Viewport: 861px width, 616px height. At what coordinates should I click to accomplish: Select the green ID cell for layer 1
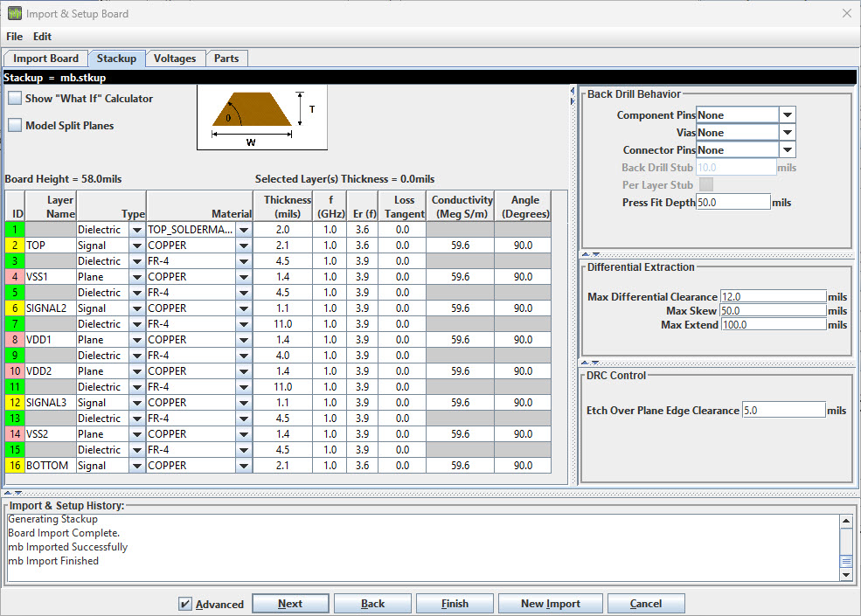click(x=15, y=230)
